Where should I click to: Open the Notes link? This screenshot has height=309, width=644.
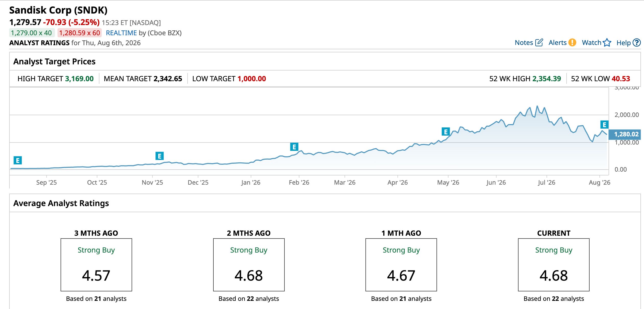524,43
